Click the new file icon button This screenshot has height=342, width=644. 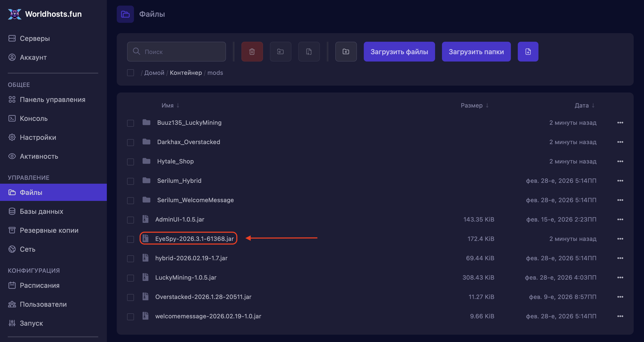(528, 52)
